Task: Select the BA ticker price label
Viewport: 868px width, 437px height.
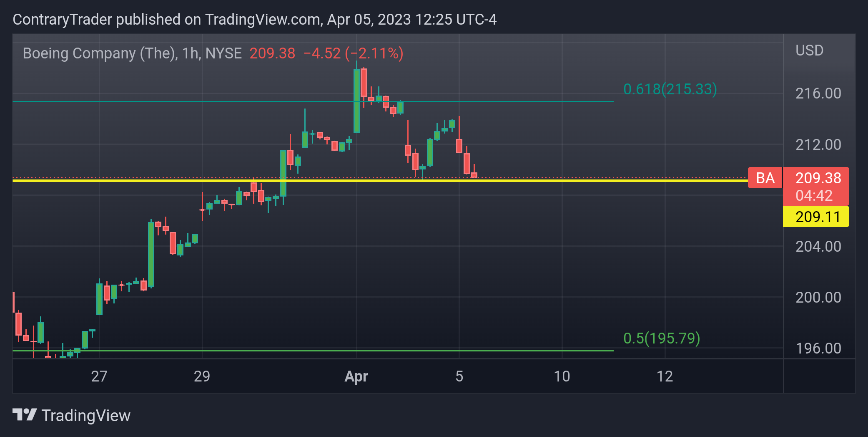Action: pyautogui.click(x=765, y=178)
